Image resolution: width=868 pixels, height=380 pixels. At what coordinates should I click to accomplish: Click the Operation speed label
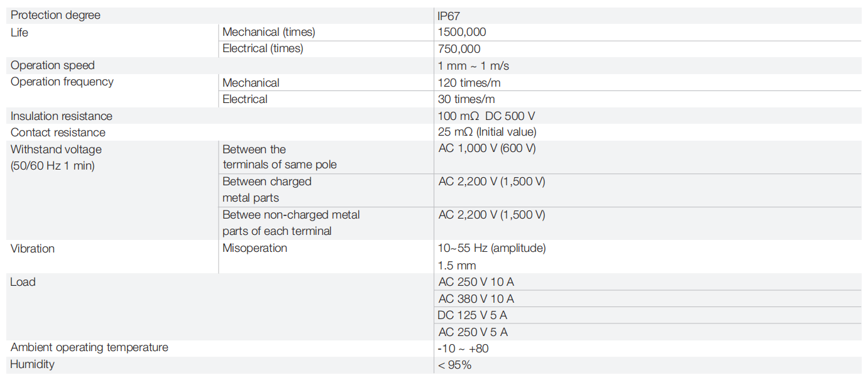53,65
